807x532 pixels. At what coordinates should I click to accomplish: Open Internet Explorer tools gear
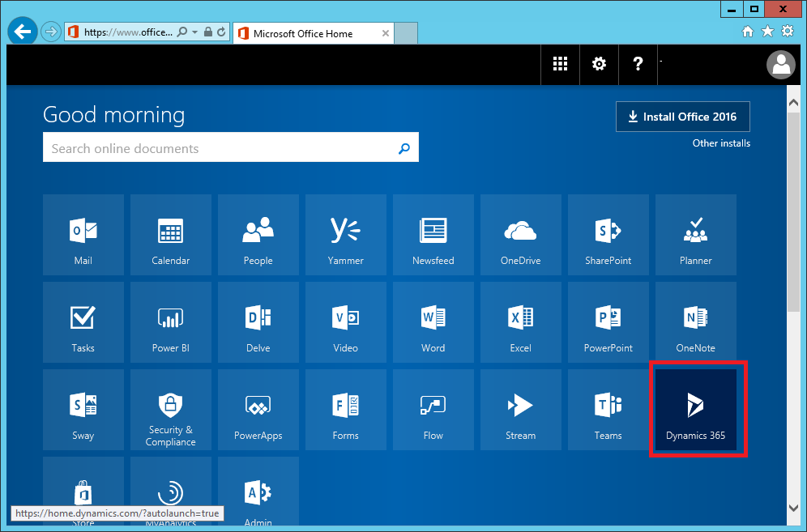788,32
